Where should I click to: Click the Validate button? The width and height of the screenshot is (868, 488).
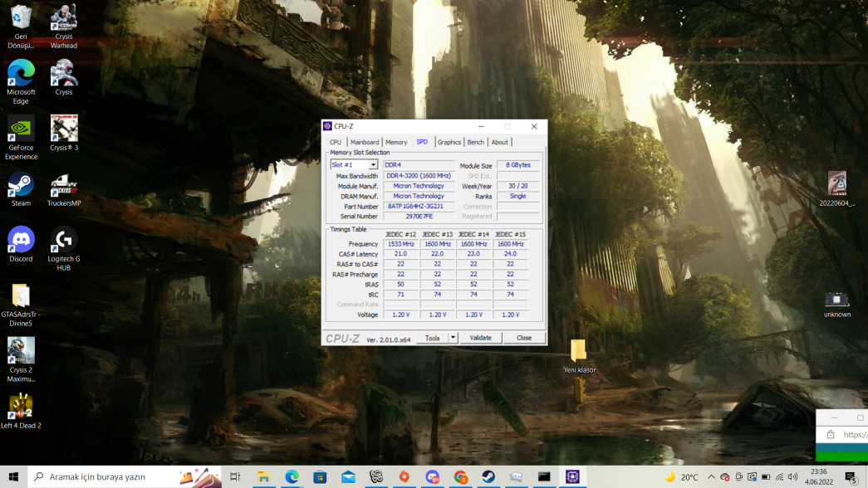pos(480,338)
